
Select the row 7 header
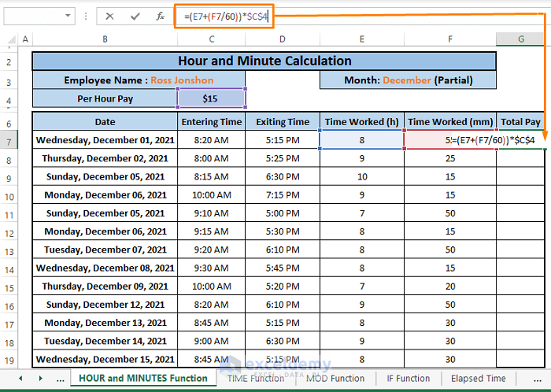pyautogui.click(x=9, y=140)
